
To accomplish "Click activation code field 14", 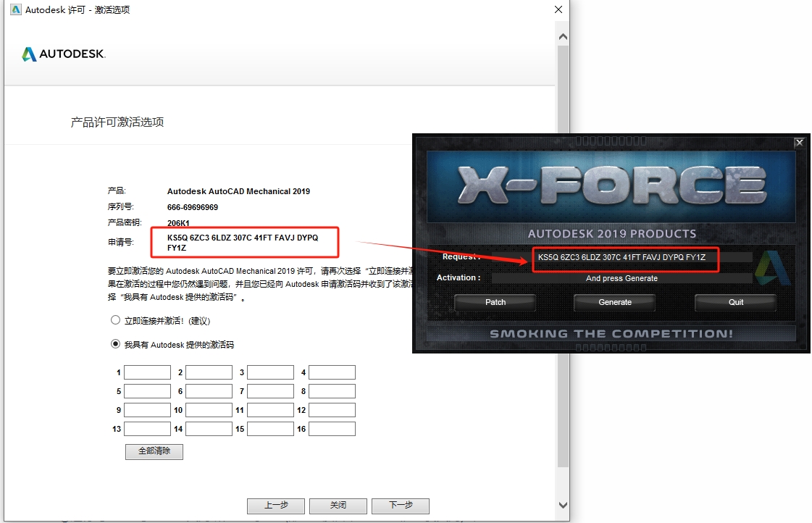I will [209, 429].
